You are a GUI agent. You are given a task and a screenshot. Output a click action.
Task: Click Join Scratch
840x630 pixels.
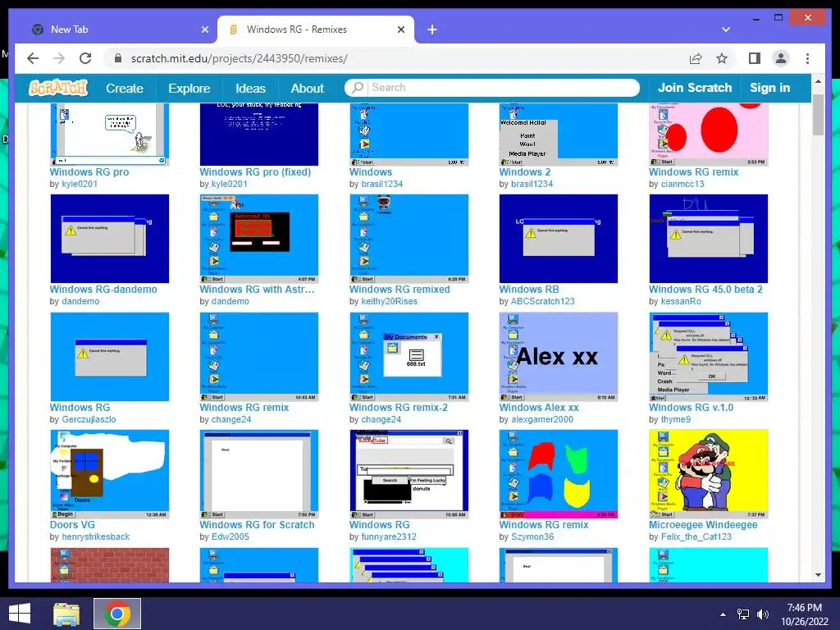tap(694, 88)
